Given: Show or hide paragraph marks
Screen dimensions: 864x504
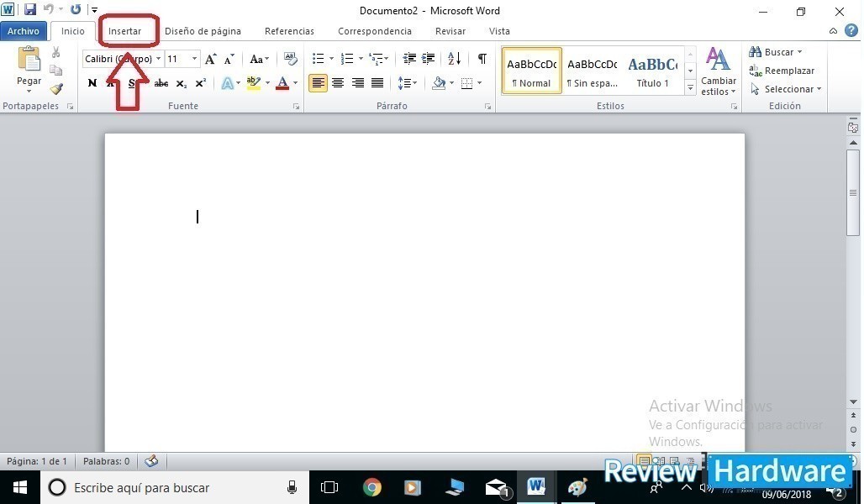Looking at the screenshot, I should pyautogui.click(x=482, y=59).
